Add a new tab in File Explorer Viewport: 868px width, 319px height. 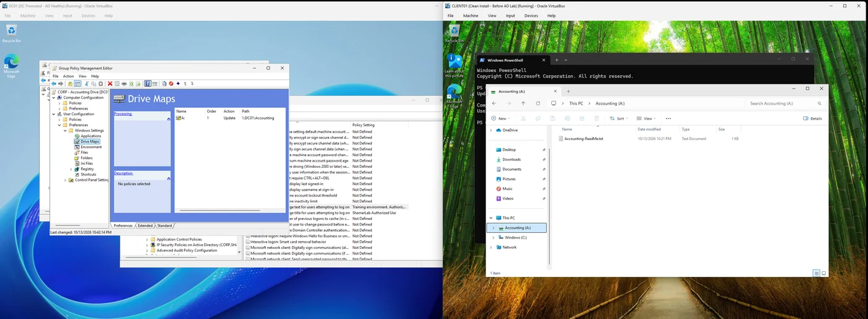click(x=569, y=91)
